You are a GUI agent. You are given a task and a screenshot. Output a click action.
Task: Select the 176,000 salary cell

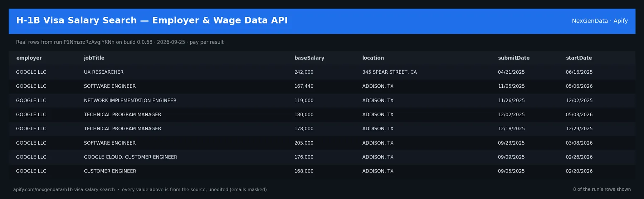[x=304, y=157]
